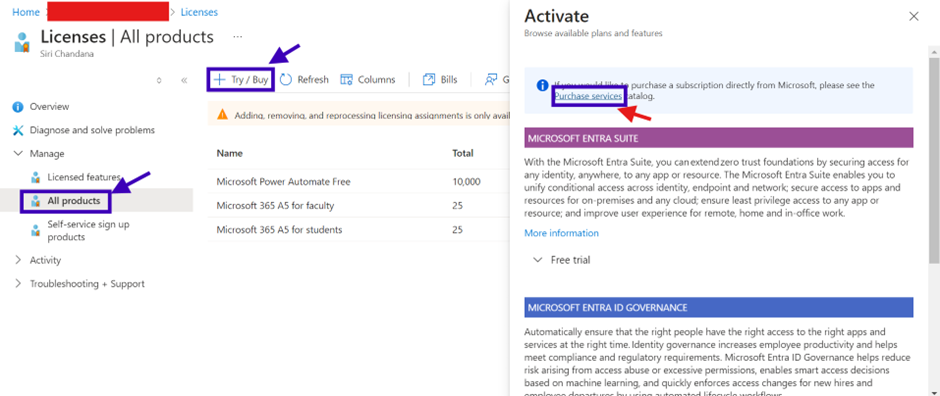Click the Microsoft Entra ID Governance header bar
Image resolution: width=940 pixels, height=396 pixels.
pyautogui.click(x=718, y=307)
